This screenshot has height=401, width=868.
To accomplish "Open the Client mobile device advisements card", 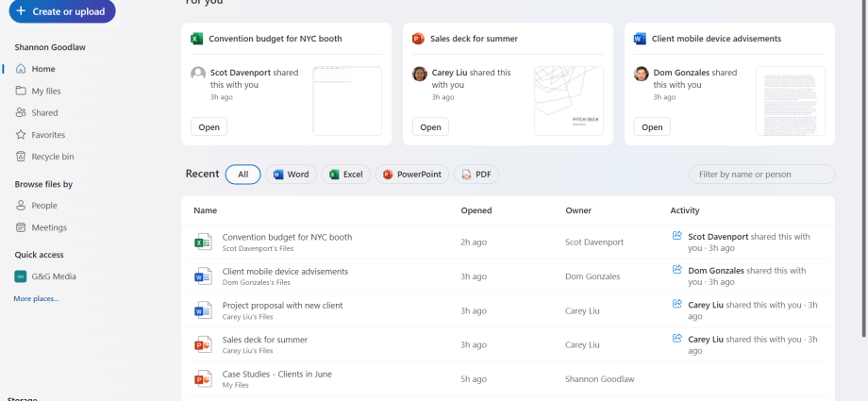I will pos(652,126).
